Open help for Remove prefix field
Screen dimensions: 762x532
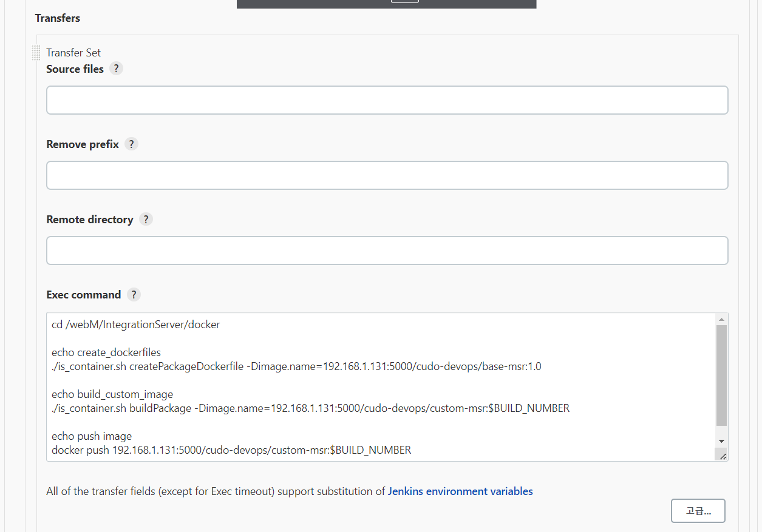tap(131, 144)
